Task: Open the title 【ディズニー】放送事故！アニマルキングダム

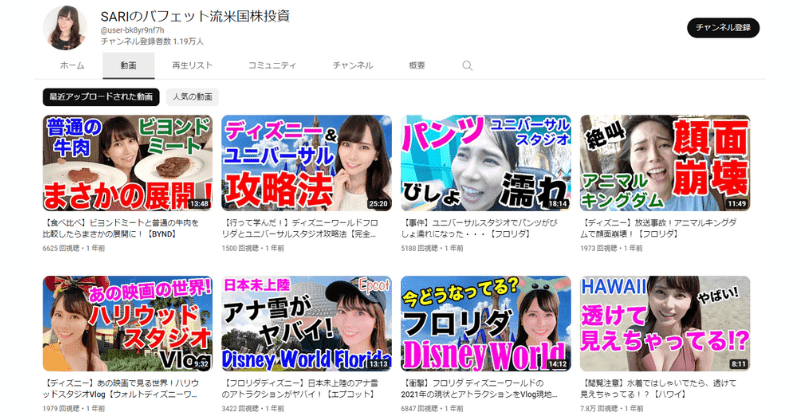Action: 658,229
